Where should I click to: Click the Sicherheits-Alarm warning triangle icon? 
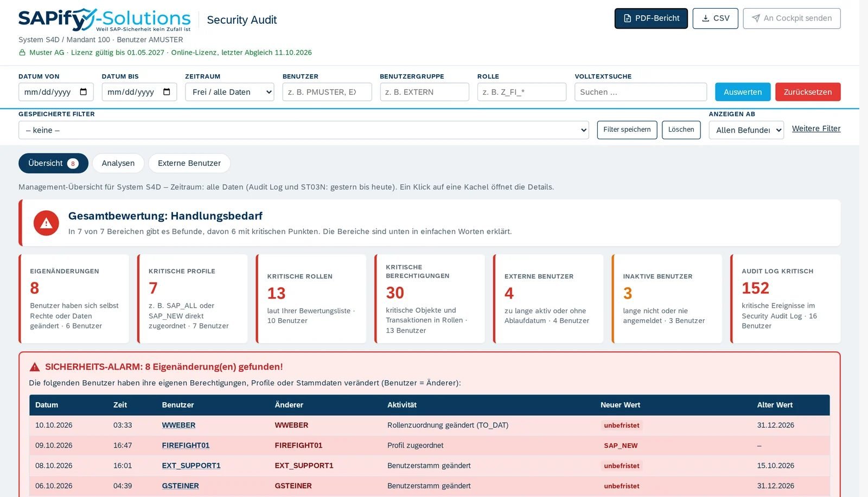click(x=35, y=367)
